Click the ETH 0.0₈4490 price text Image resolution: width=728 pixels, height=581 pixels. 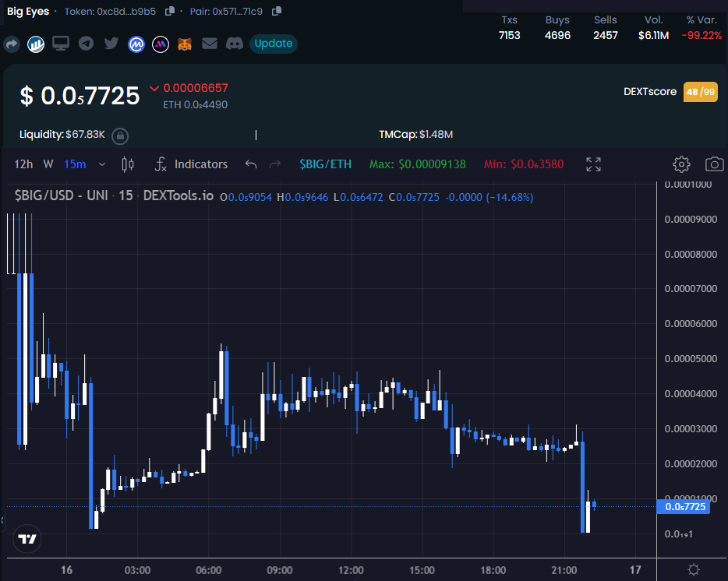[196, 105]
